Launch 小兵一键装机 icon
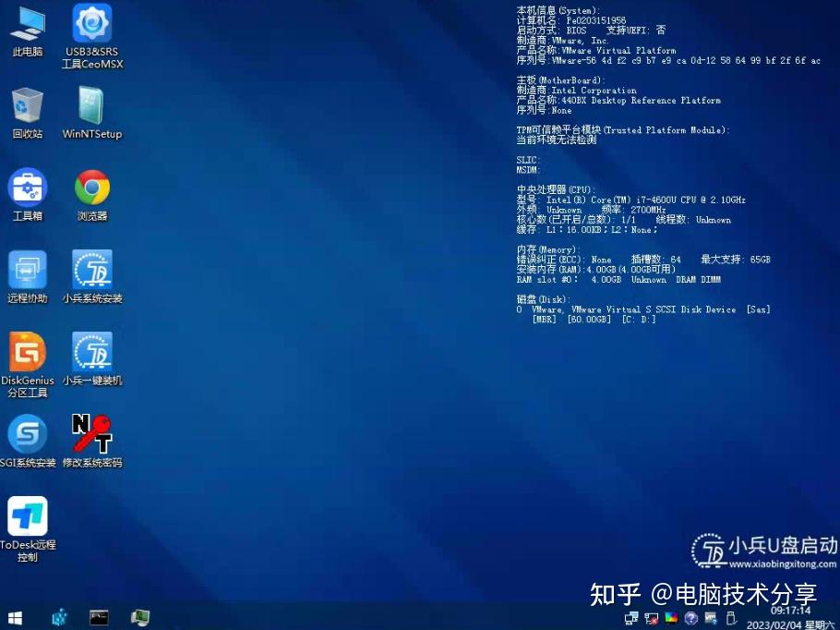The image size is (840, 630). coord(92,359)
